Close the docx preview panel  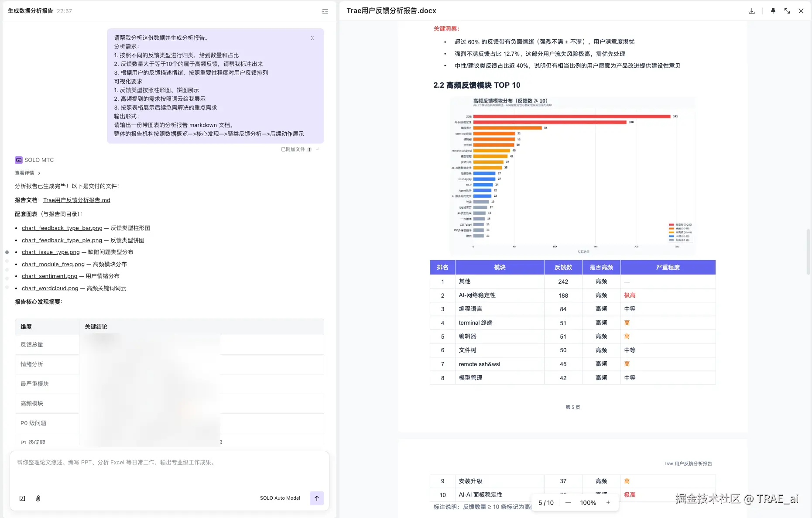click(x=801, y=11)
